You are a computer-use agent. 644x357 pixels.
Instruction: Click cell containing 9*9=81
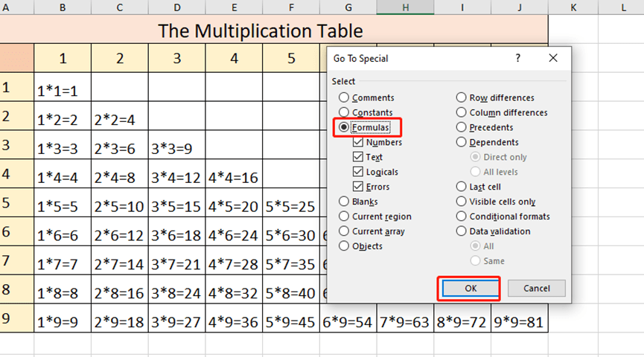[519, 318]
